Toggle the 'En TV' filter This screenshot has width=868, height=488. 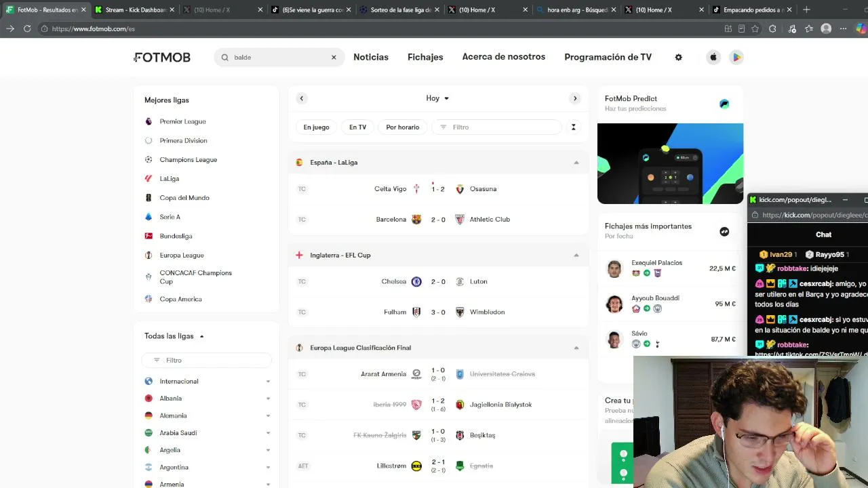(x=357, y=127)
